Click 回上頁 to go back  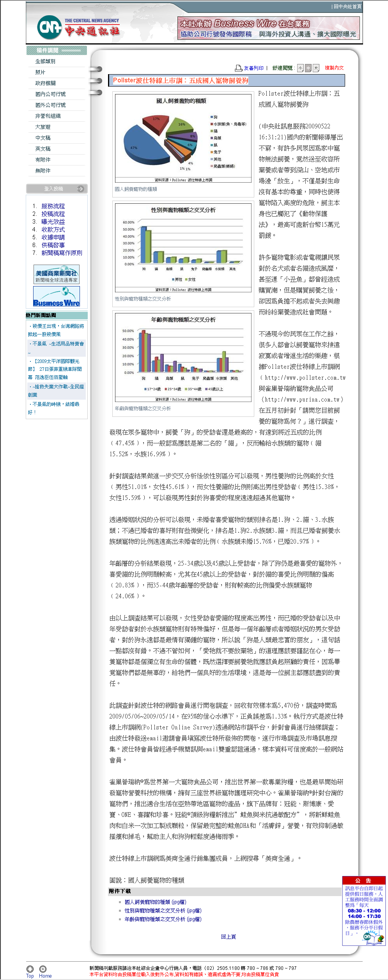[x=229, y=937]
